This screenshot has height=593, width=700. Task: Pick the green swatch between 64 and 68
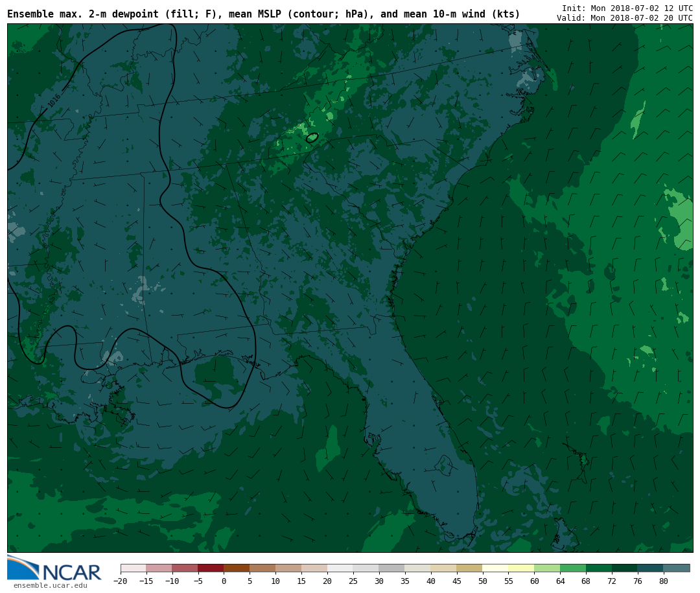[x=573, y=568]
